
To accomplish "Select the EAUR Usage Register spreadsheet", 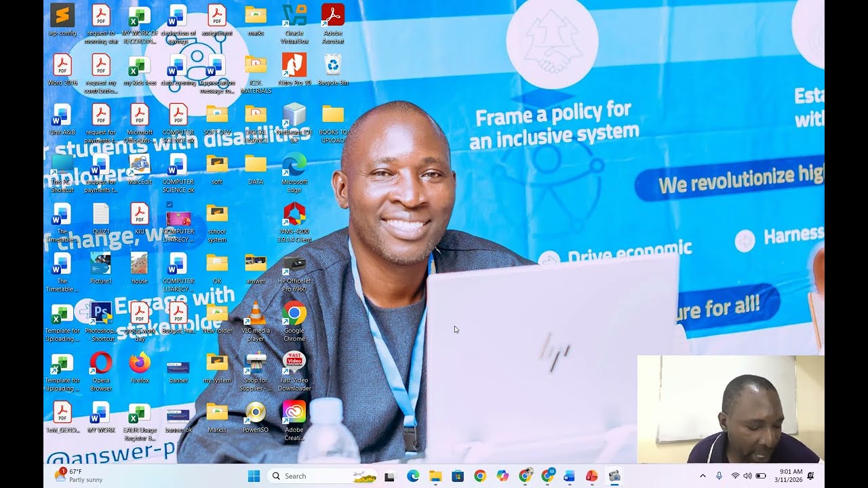I will [x=140, y=420].
